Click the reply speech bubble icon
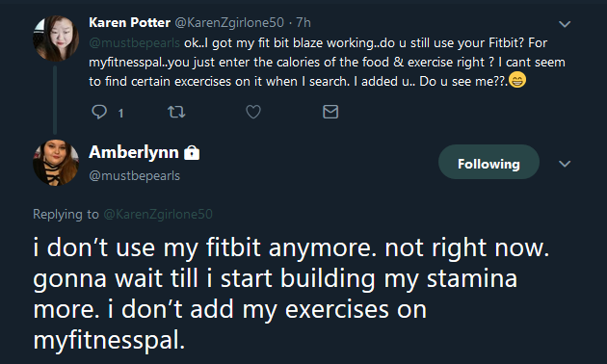Viewport: 607px width, 364px height. (x=99, y=112)
